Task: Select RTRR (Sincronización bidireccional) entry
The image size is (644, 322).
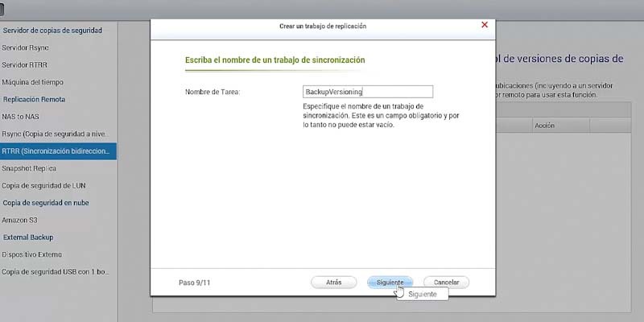Action: click(58, 151)
